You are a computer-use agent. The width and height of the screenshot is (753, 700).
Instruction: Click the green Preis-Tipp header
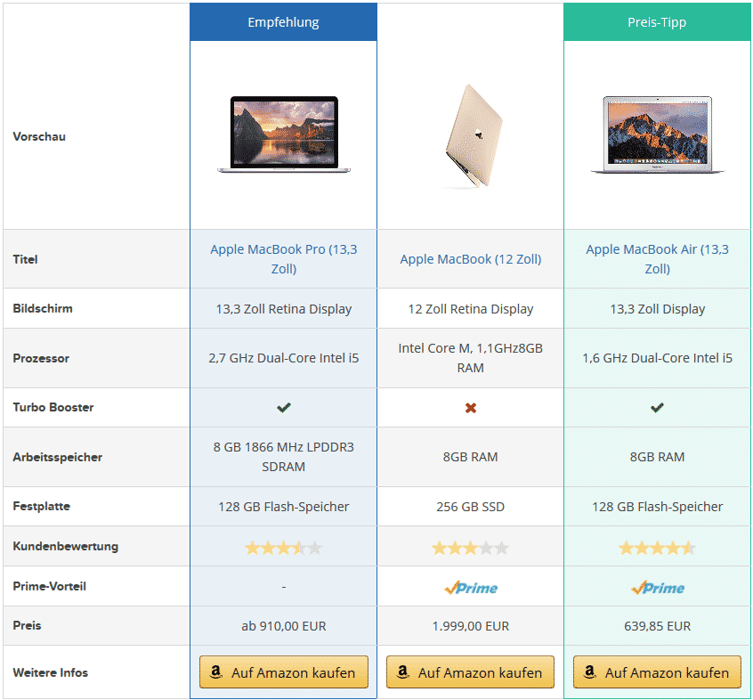click(657, 22)
